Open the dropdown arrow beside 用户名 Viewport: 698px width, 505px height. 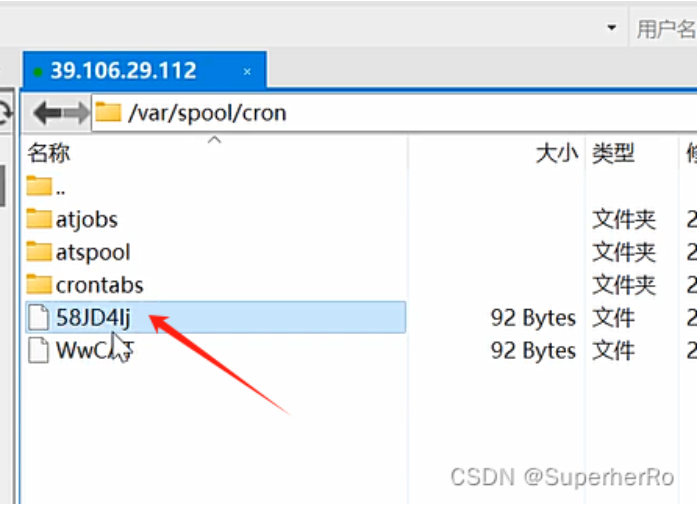(x=612, y=28)
